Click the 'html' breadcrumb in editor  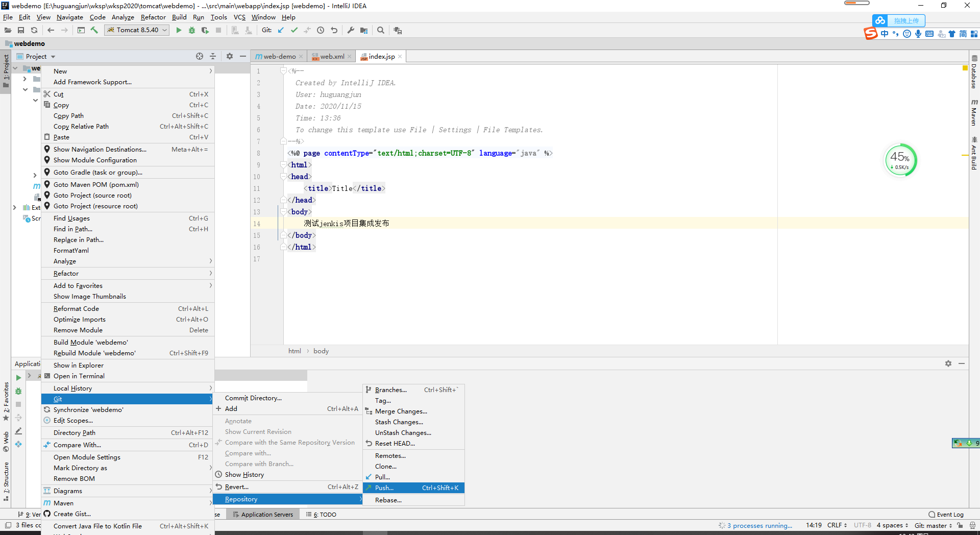click(x=295, y=351)
